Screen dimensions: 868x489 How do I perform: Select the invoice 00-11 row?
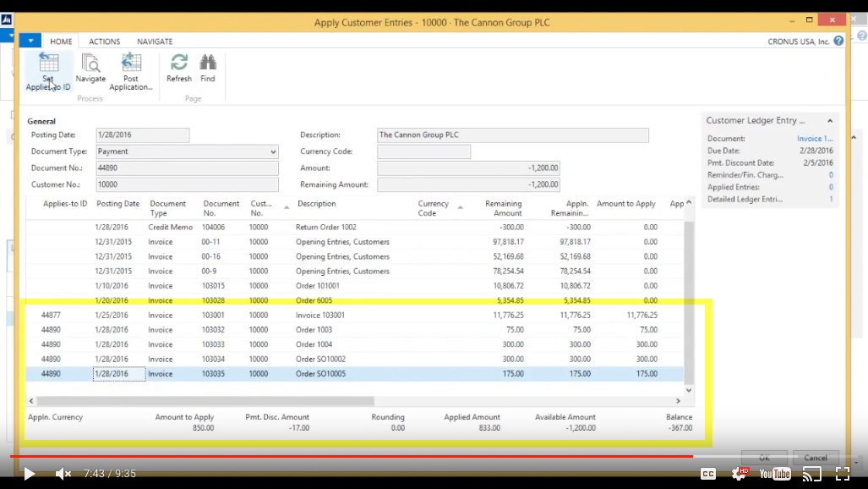click(354, 242)
